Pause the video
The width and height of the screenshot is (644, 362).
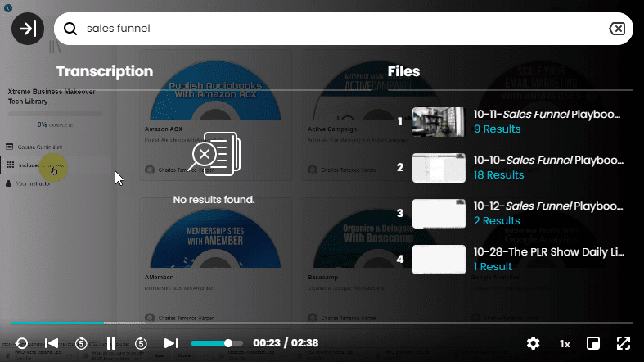(111, 343)
